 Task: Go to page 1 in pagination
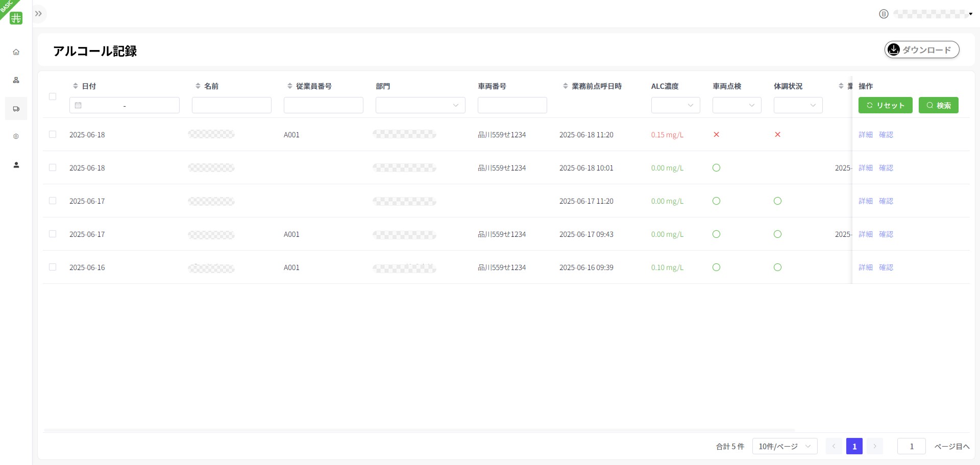[x=854, y=447]
